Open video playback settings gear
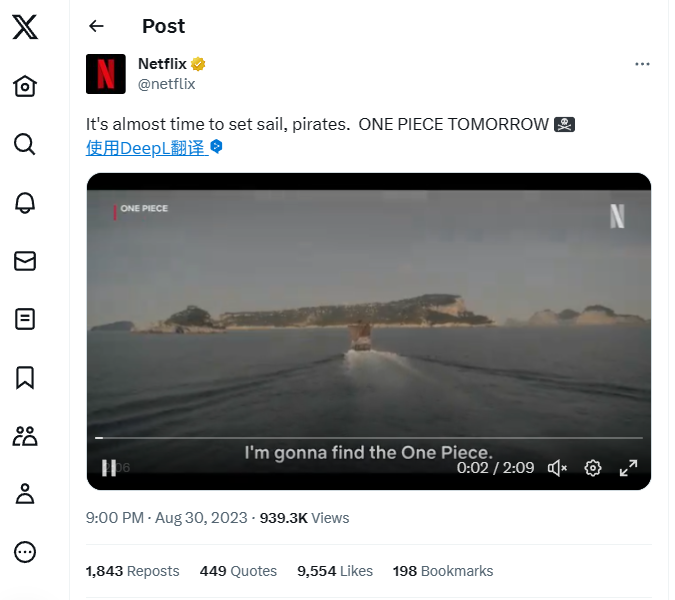Viewport: 675px width, 600px height. point(593,468)
